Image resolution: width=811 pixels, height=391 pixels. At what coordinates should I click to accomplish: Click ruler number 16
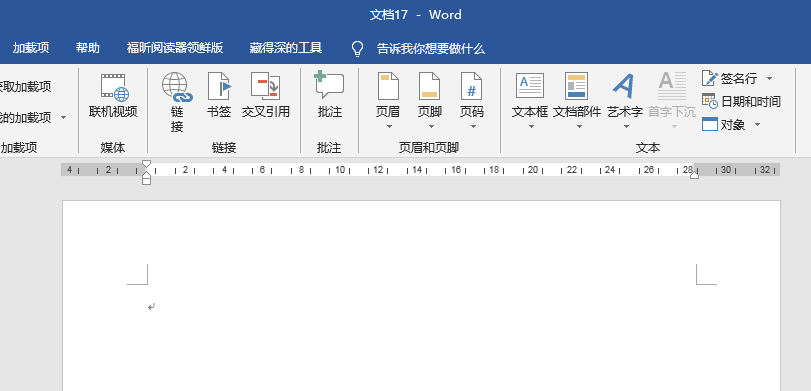pos(456,170)
